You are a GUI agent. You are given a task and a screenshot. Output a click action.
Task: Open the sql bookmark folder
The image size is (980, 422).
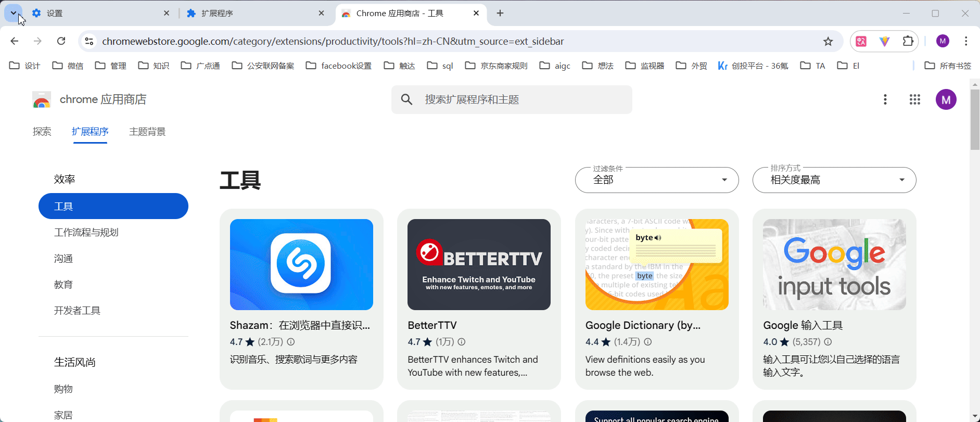pos(440,66)
